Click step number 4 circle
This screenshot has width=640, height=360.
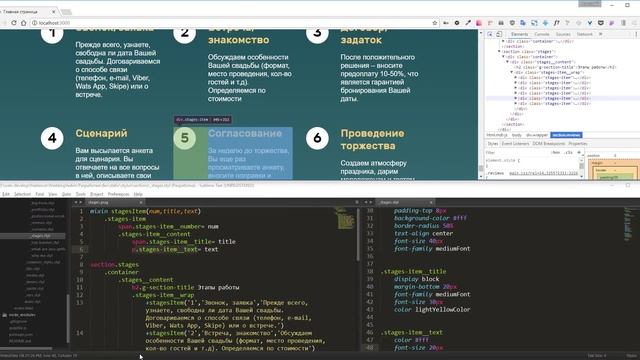pyautogui.click(x=52, y=138)
